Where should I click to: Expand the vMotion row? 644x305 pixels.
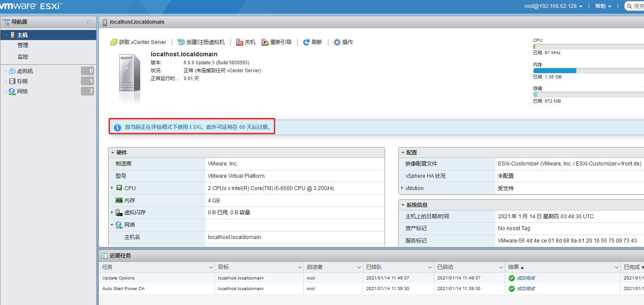(x=402, y=188)
